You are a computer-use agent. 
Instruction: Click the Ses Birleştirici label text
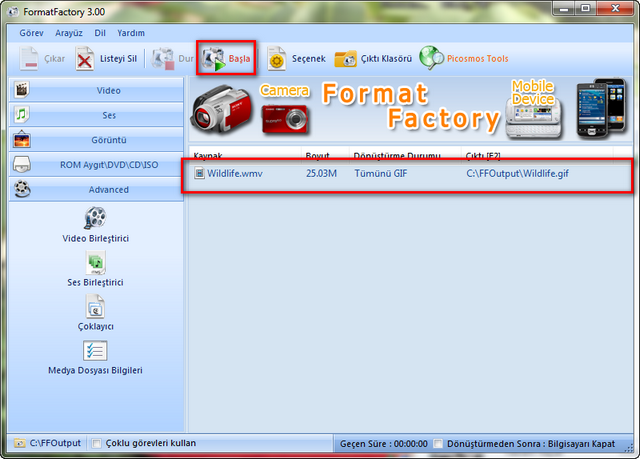pyautogui.click(x=96, y=282)
